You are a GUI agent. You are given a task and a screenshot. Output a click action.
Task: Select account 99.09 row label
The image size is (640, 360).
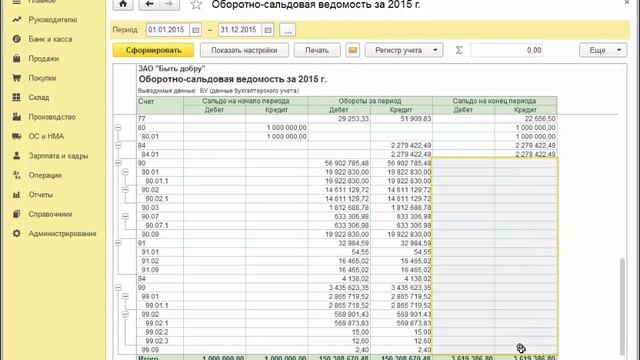[x=150, y=350]
